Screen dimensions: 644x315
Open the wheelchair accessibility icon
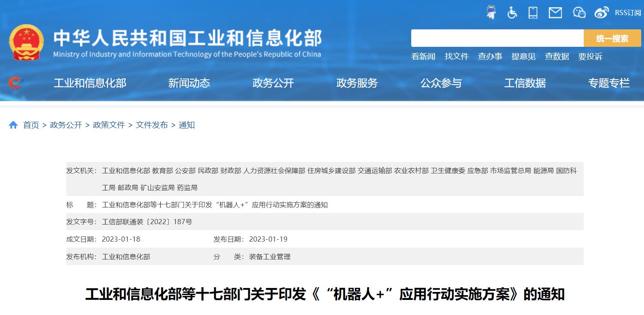point(512,13)
